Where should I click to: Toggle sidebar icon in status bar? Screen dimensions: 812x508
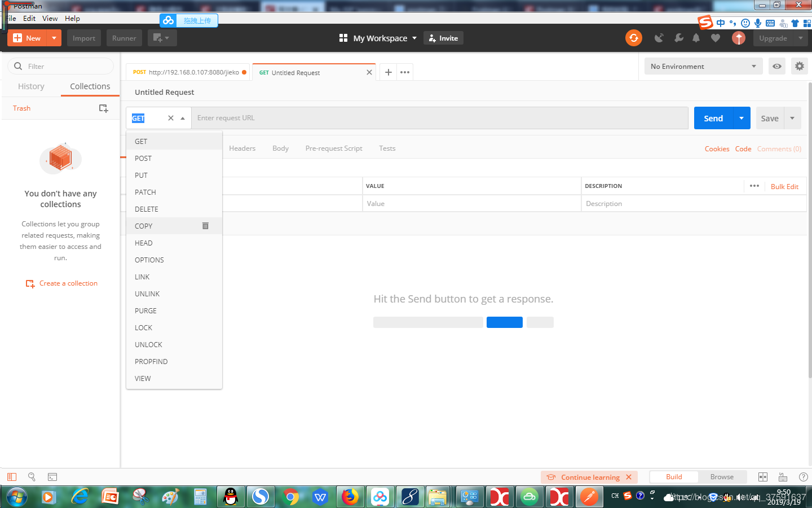12,477
